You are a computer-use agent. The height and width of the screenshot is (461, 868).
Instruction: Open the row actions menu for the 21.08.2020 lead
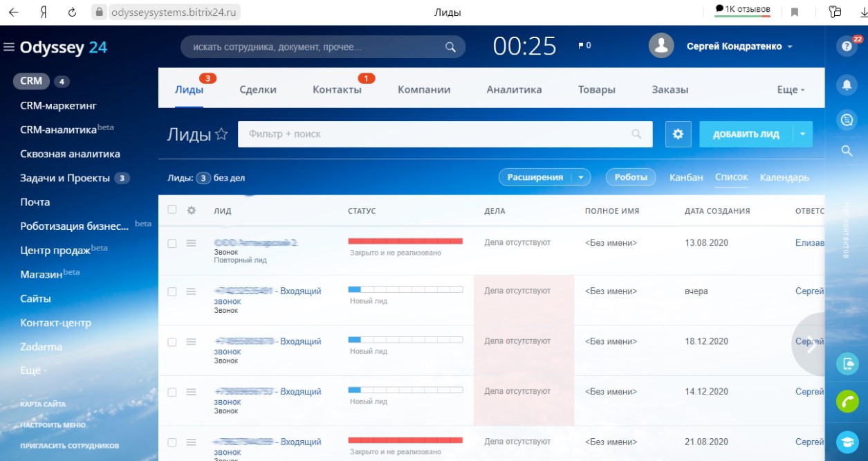(192, 442)
